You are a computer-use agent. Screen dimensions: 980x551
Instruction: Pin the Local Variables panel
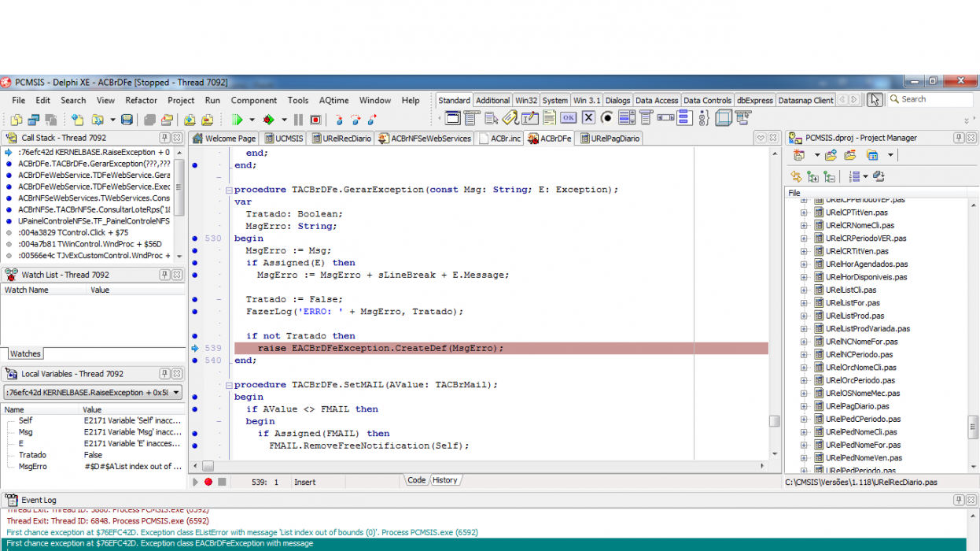coord(164,374)
